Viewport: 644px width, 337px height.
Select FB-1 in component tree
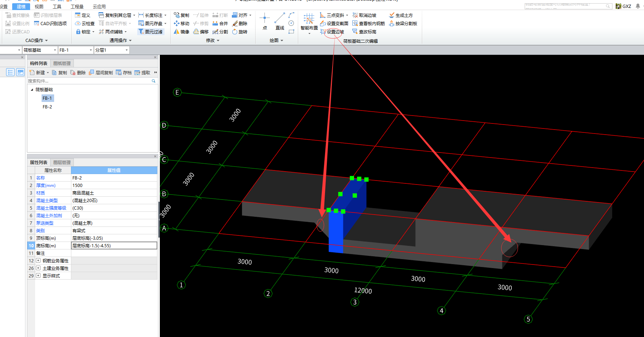pyautogui.click(x=47, y=98)
